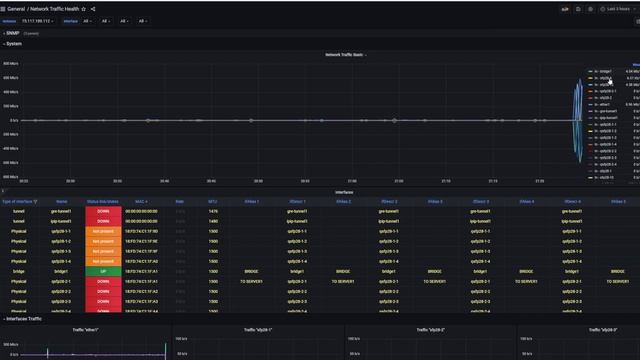The width and height of the screenshot is (640, 360).
Task: Open the Traffic ether1 panel title
Action: 85,330
